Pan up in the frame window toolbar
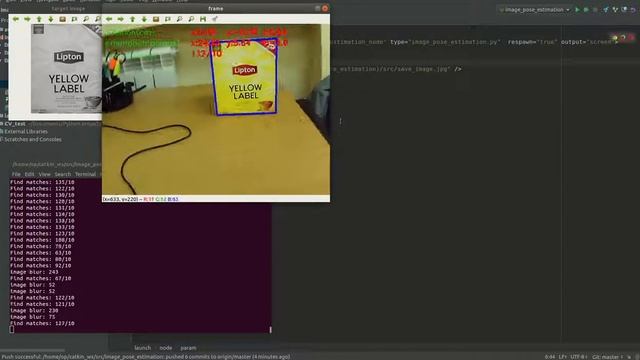Image resolution: width=640 pixels, height=360 pixels. tap(133, 19)
